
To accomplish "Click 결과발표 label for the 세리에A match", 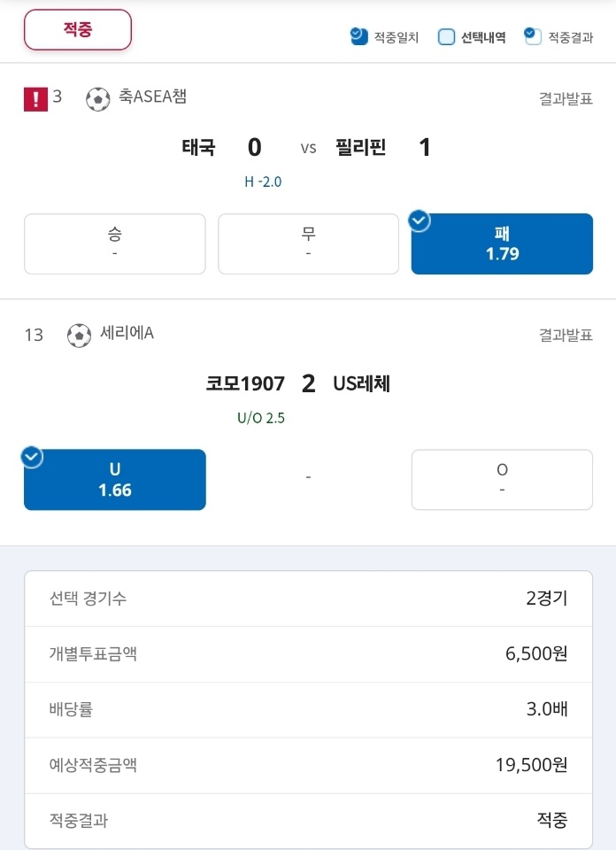I will (566, 335).
